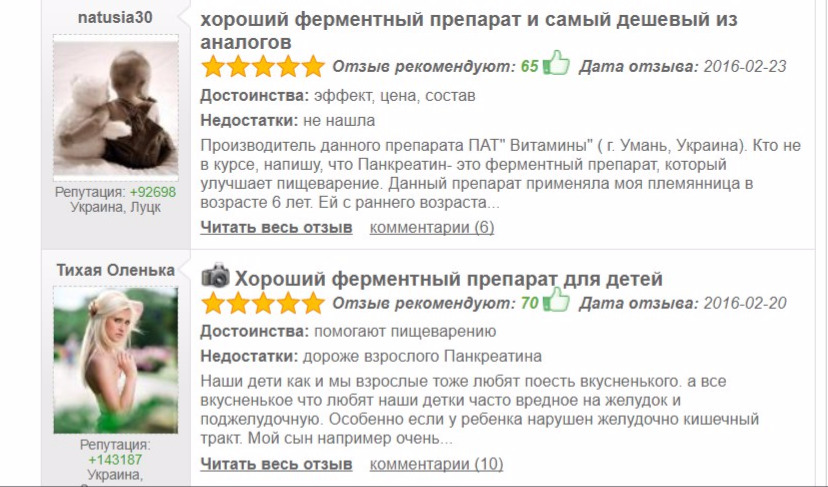Image resolution: width=828 pixels, height=487 pixels.
Task: Click Читать весь отзыв in second review
Action: pos(276,464)
